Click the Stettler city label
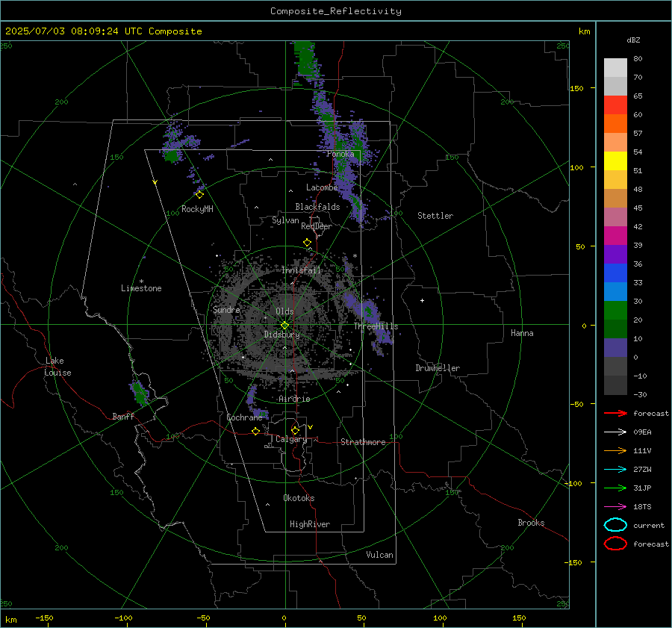 435,216
